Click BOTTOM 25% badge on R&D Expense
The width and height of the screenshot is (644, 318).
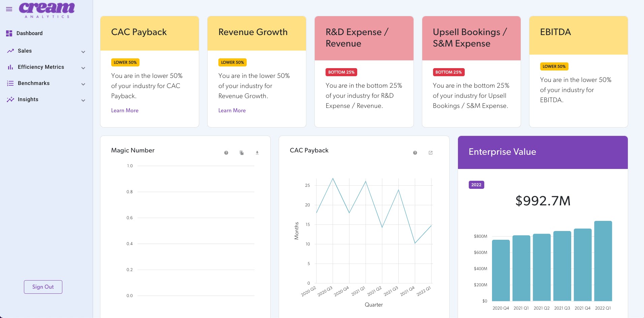pyautogui.click(x=341, y=72)
